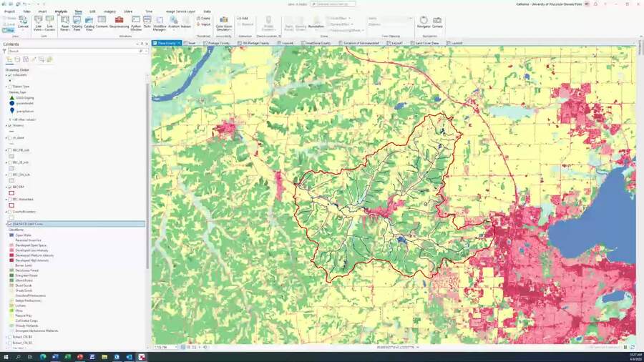Click the Open Water blue legend swatch
The height and width of the screenshot is (362, 644).
(x=11, y=234)
